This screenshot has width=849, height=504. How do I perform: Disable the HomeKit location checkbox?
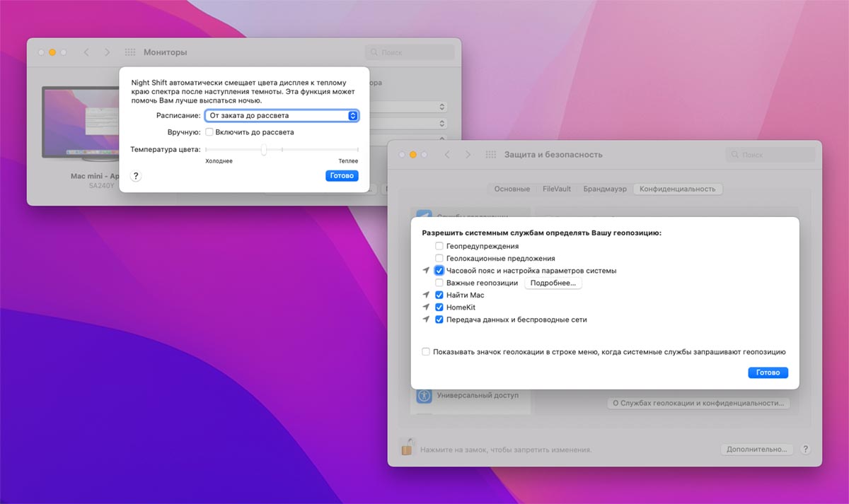439,307
